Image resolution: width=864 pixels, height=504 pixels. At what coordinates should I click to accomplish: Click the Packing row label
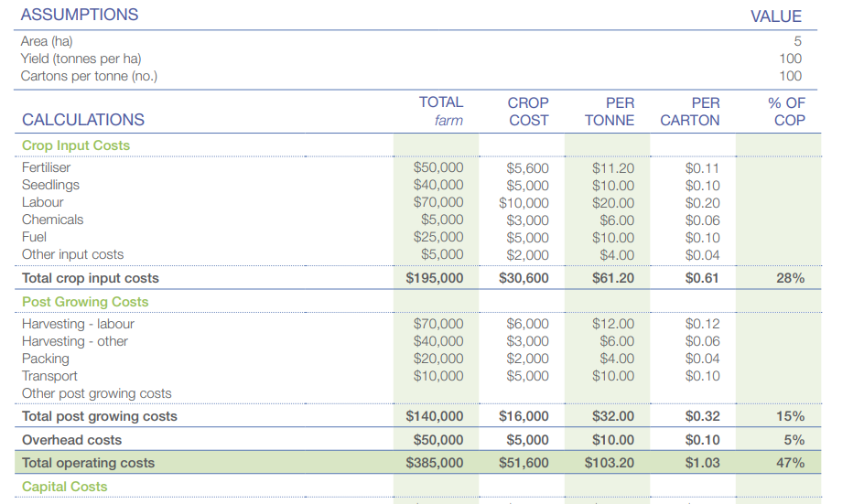pos(46,359)
